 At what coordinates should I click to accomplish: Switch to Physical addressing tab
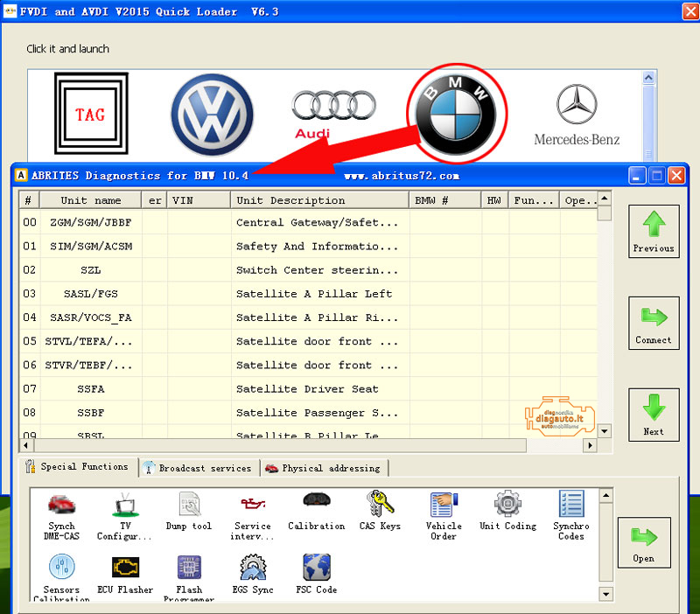(325, 468)
